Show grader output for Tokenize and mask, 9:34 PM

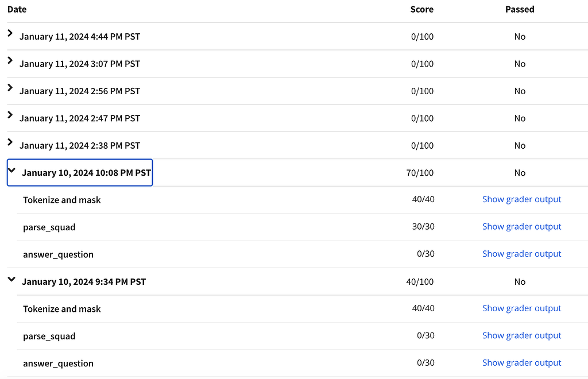click(521, 308)
